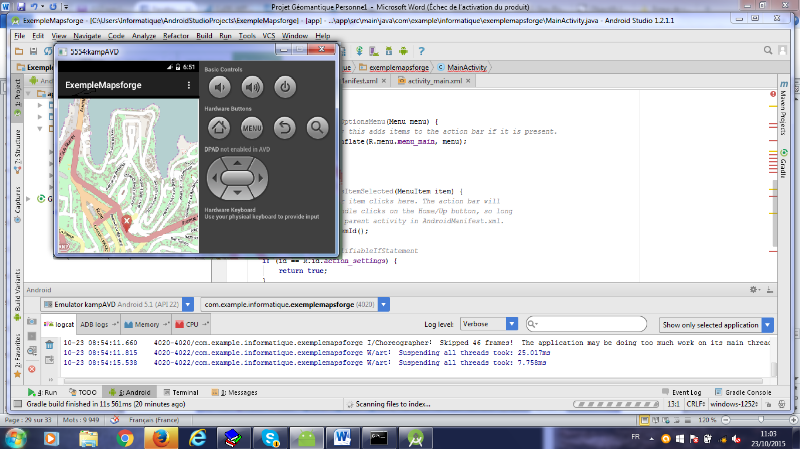
Task: Open the ExempleMapsforge overflow menu
Action: click(189, 87)
